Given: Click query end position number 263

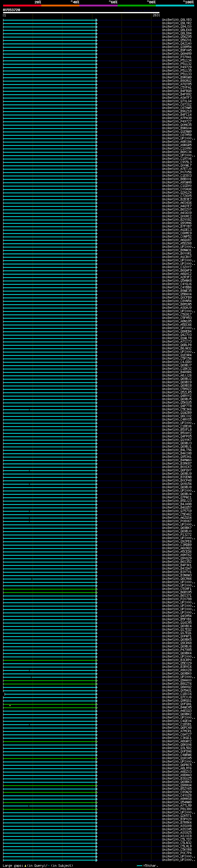Looking at the screenshot, I should (155, 15).
